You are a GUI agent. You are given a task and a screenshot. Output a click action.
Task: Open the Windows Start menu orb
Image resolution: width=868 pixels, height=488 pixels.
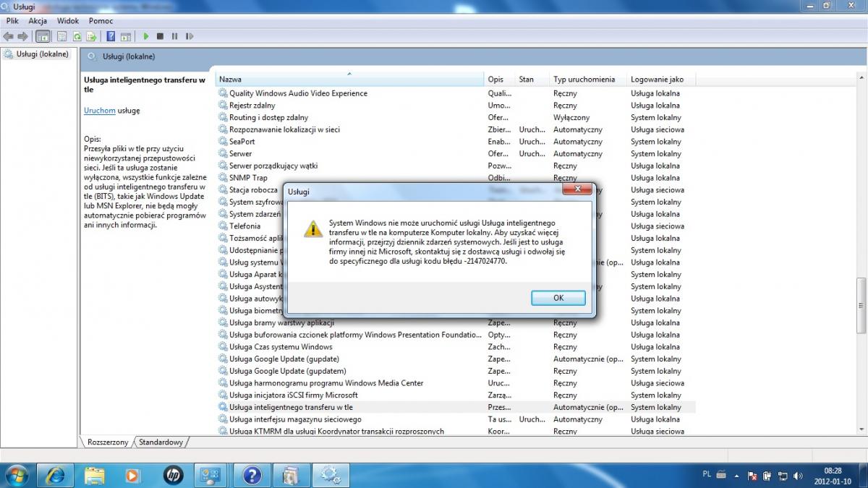(16, 475)
